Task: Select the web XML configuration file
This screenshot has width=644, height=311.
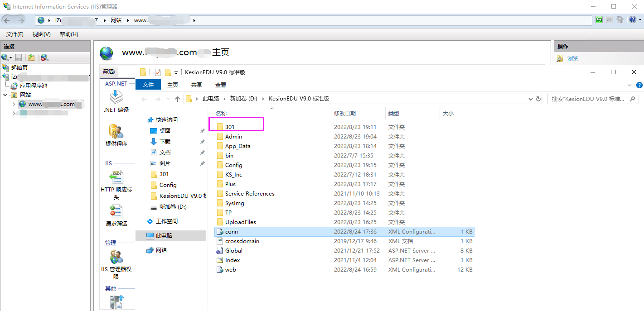Action: pos(231,270)
